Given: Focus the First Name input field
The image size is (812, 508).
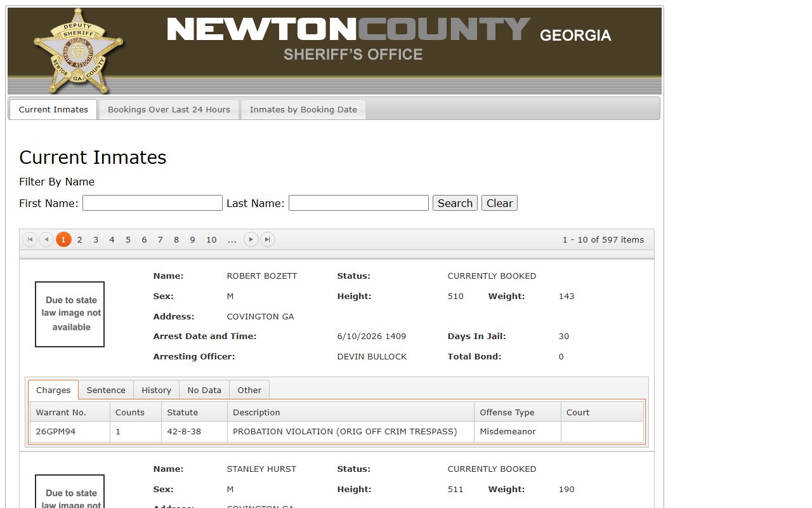Looking at the screenshot, I should coord(152,203).
